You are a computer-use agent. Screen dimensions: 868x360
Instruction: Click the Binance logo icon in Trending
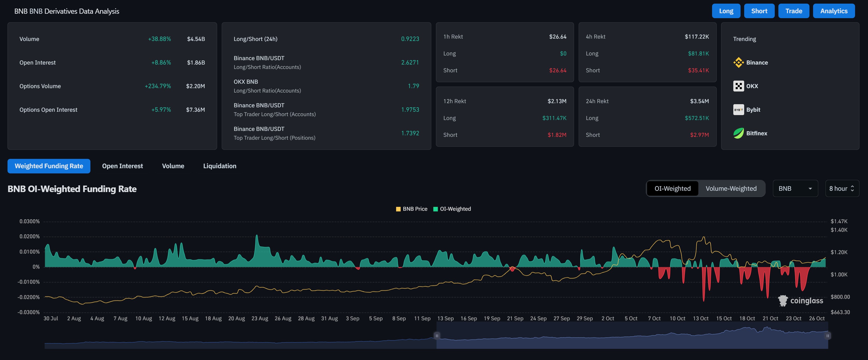(x=738, y=62)
